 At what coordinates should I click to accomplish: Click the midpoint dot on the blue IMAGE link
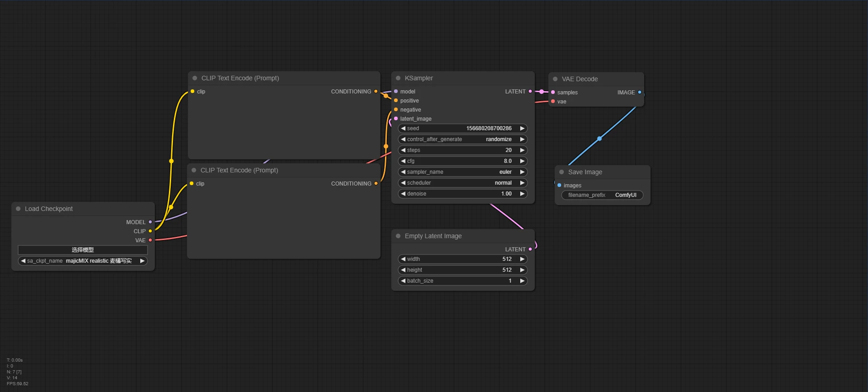click(599, 138)
